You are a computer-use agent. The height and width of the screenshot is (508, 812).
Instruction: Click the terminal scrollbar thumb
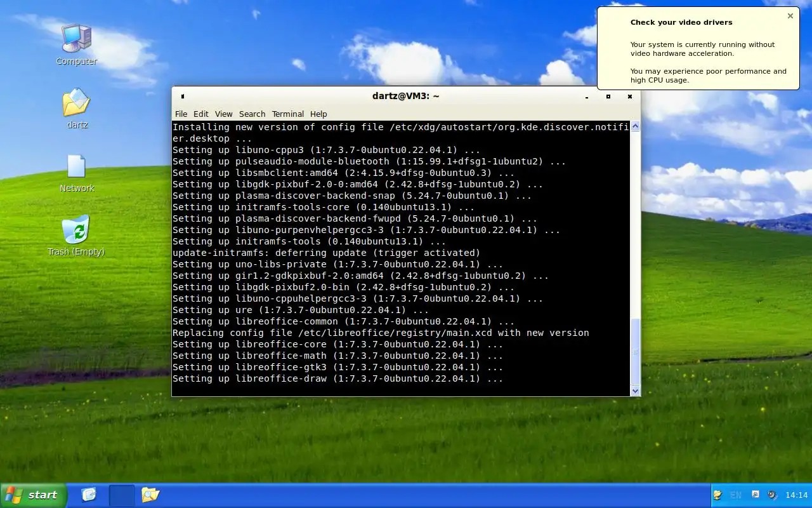(635, 351)
